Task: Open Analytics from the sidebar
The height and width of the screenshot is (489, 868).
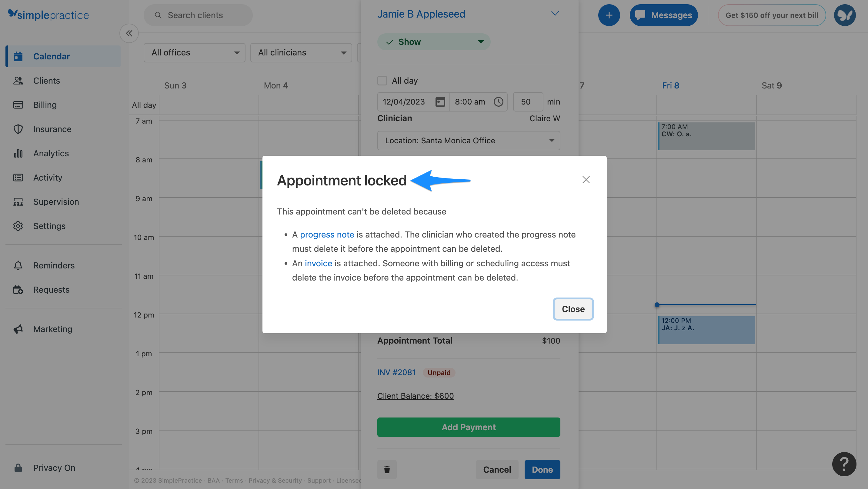Action: pos(51,153)
